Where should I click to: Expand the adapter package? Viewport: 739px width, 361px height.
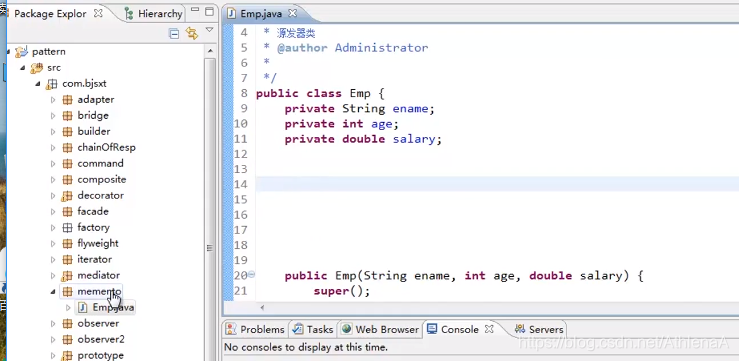click(x=53, y=100)
